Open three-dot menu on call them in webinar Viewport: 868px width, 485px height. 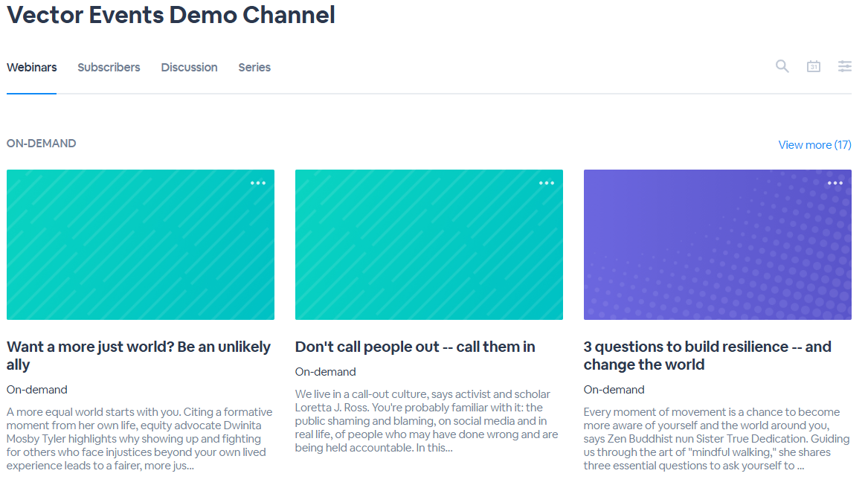[547, 183]
